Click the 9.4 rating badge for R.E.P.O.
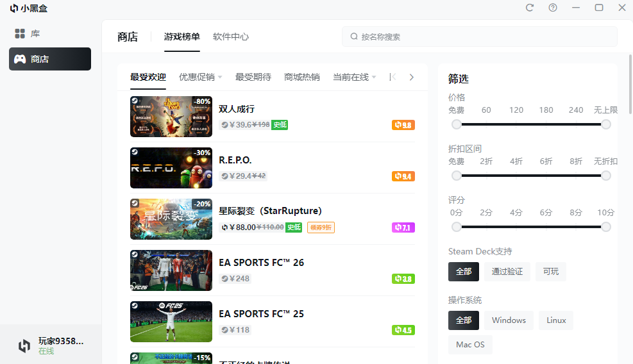 tap(403, 176)
